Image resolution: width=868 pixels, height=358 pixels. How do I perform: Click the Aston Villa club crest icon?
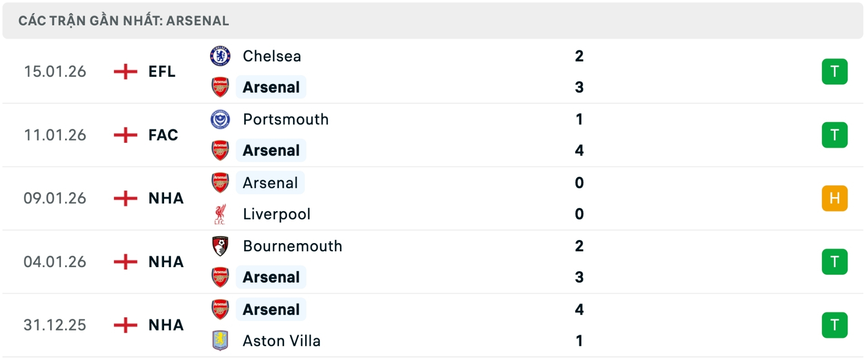220,341
